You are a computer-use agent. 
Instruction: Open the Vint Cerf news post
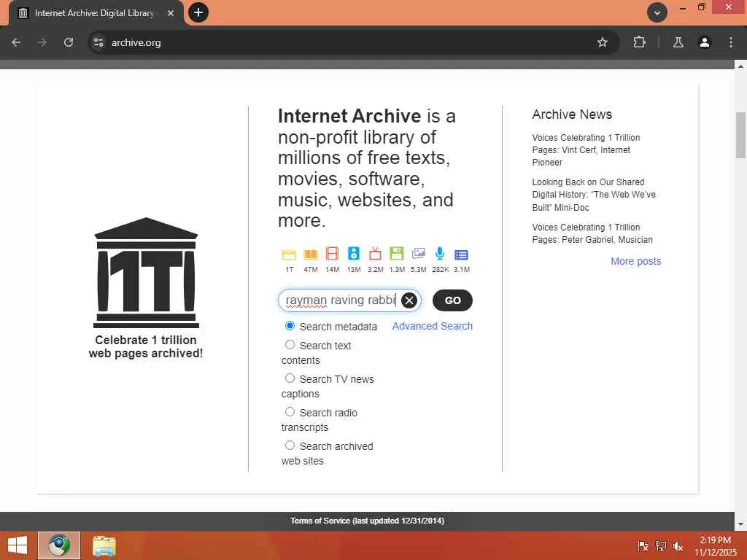click(x=586, y=150)
